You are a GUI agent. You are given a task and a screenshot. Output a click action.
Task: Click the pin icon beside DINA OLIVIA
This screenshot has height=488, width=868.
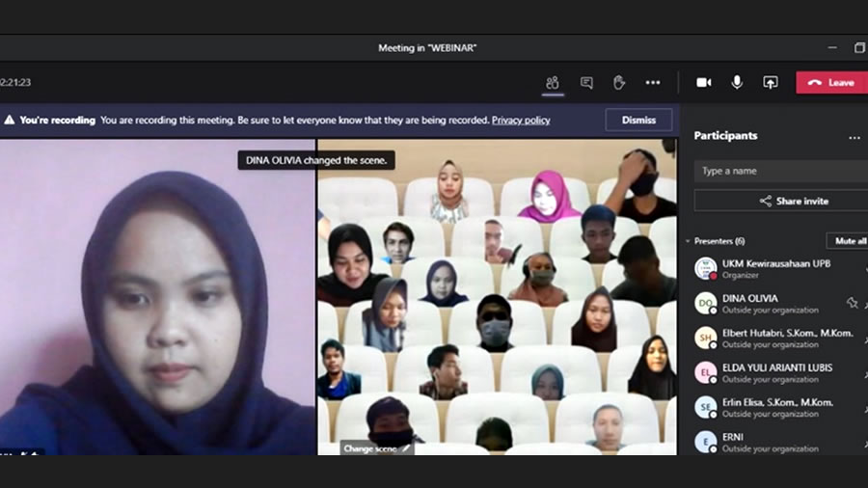852,303
